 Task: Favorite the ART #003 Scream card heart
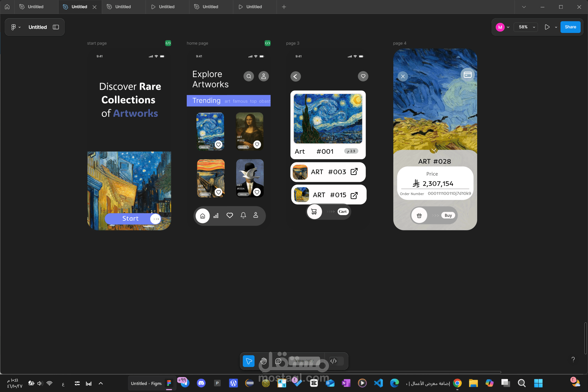(218, 192)
